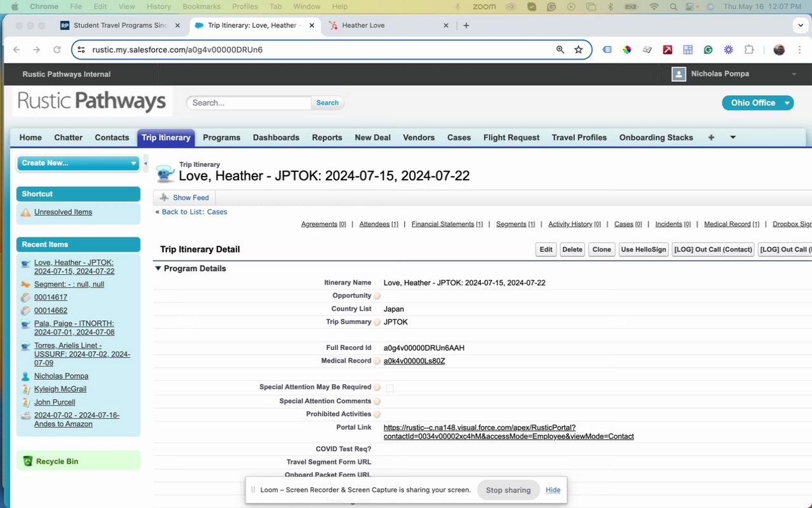Open the Medical Record a0k4v00000Ls80Z link
812x508 pixels.
pyautogui.click(x=414, y=361)
